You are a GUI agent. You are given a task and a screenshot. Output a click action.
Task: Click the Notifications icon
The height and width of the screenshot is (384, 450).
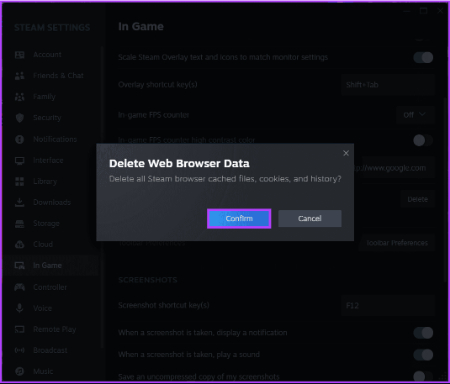(20, 139)
